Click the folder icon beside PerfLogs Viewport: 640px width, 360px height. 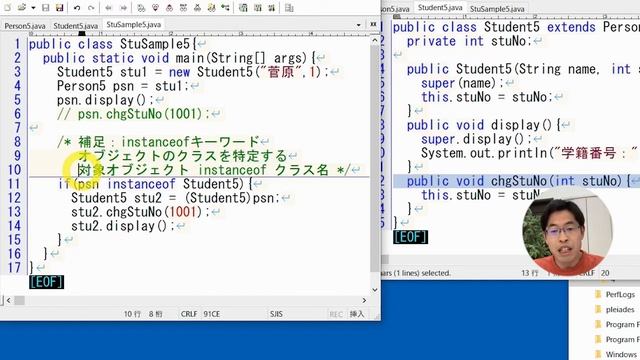tap(599, 295)
